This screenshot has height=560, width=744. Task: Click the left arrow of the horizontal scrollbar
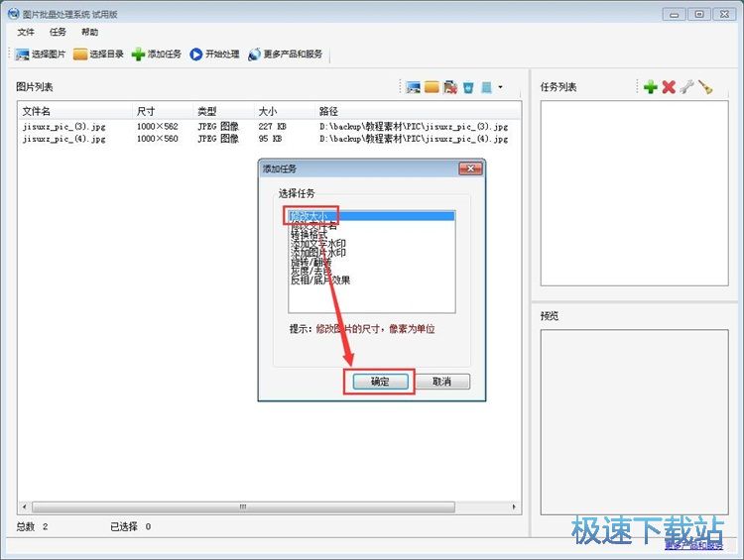coord(24,507)
